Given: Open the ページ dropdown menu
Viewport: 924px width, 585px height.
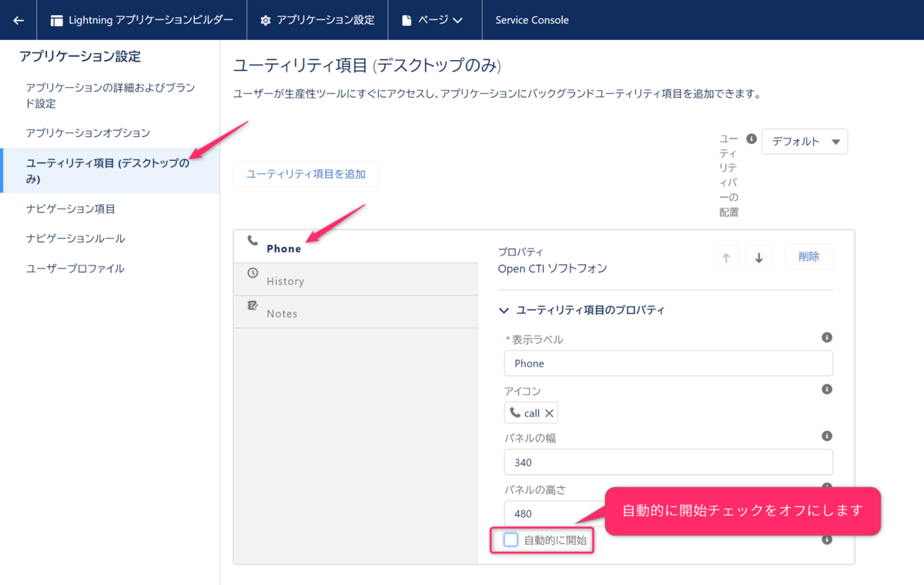Looking at the screenshot, I should [x=433, y=20].
